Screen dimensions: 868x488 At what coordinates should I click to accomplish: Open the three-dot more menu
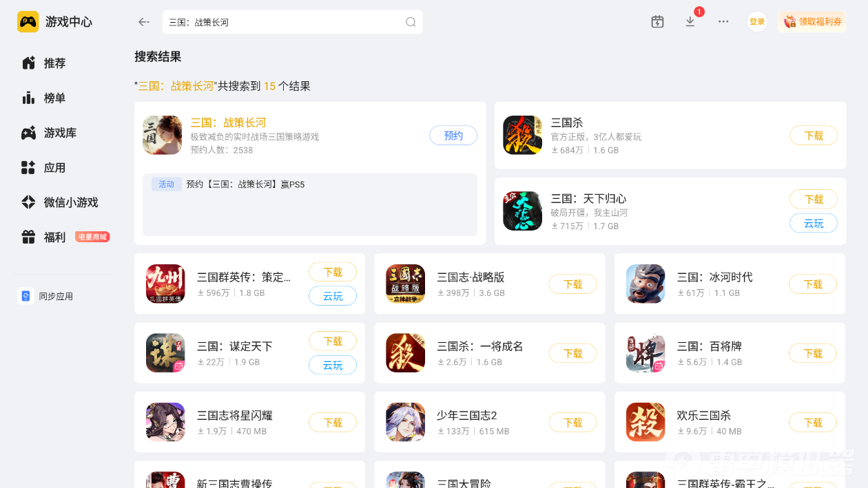pos(723,22)
